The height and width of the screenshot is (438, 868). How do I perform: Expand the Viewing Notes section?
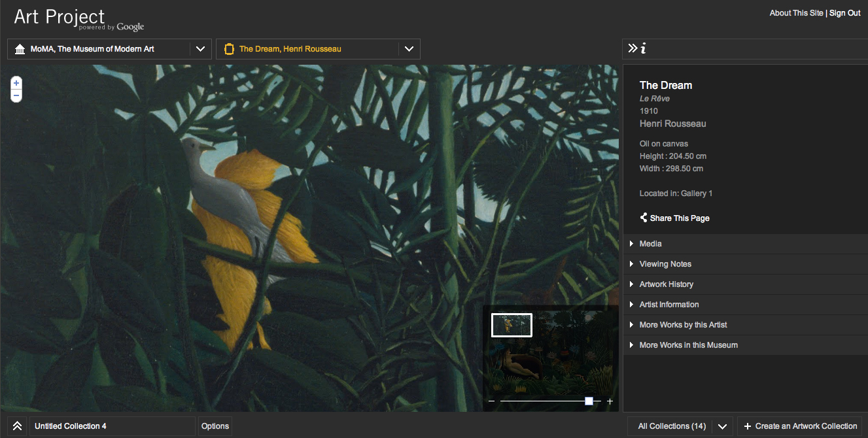coord(745,264)
